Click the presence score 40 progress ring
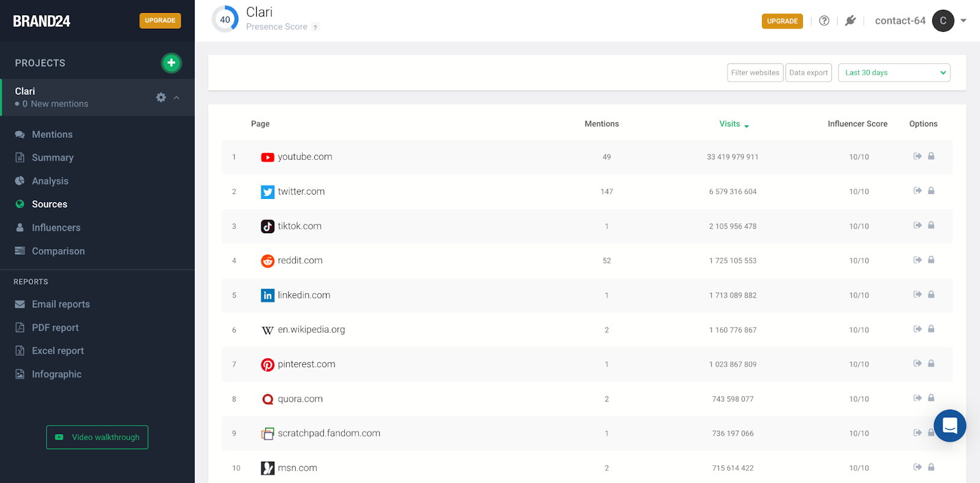 point(225,20)
